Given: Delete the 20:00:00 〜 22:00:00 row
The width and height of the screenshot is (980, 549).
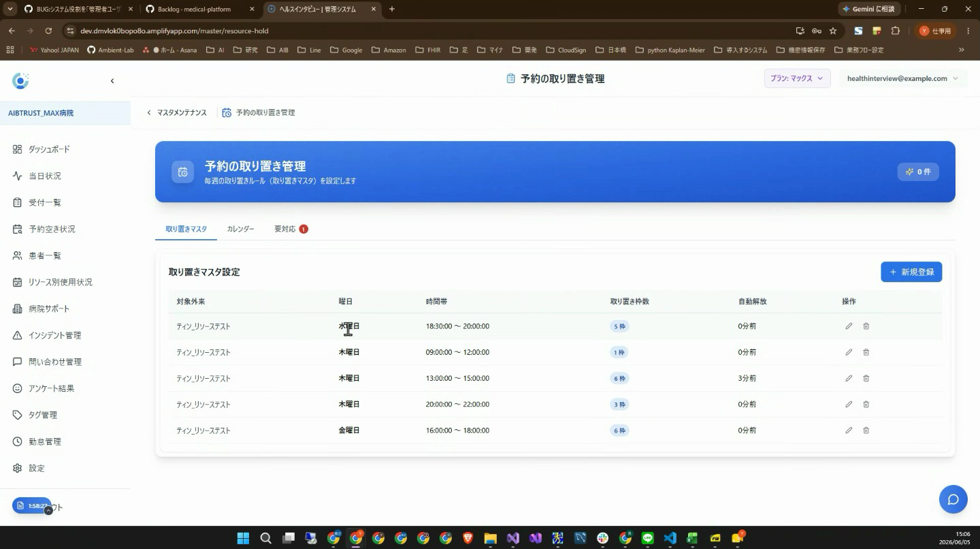Looking at the screenshot, I should click(x=866, y=404).
